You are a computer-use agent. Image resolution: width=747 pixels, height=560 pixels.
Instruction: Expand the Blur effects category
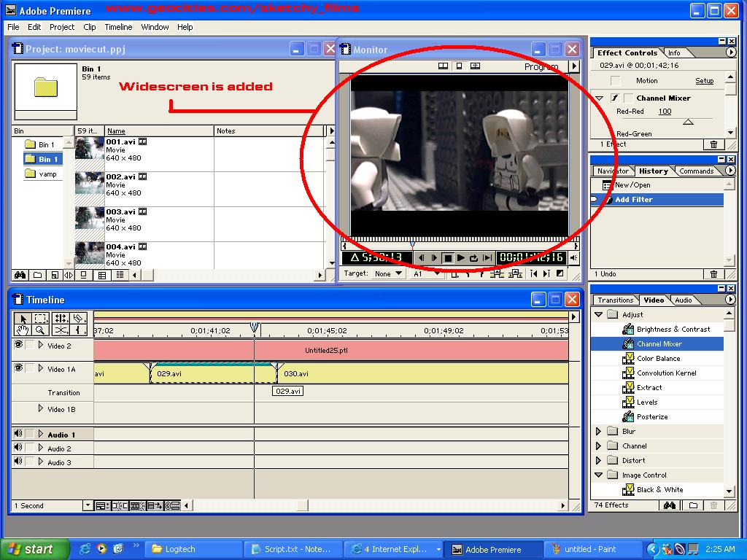600,431
